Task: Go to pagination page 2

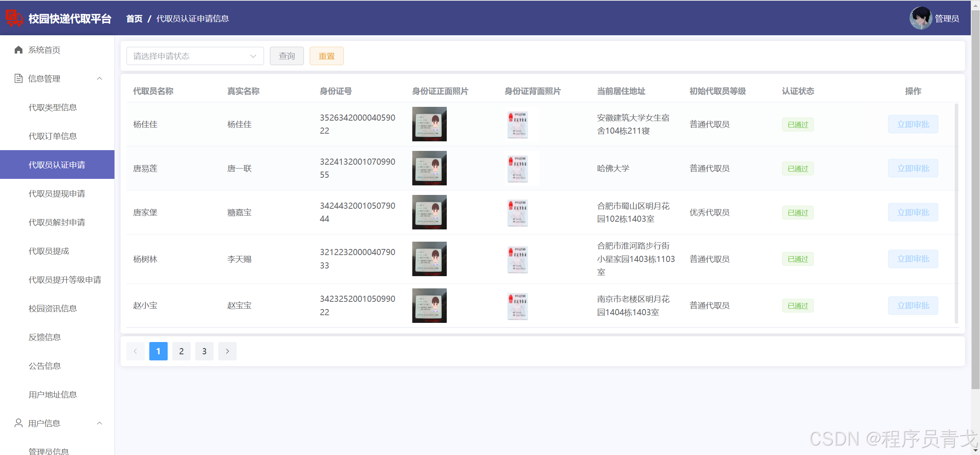Action: click(x=181, y=351)
